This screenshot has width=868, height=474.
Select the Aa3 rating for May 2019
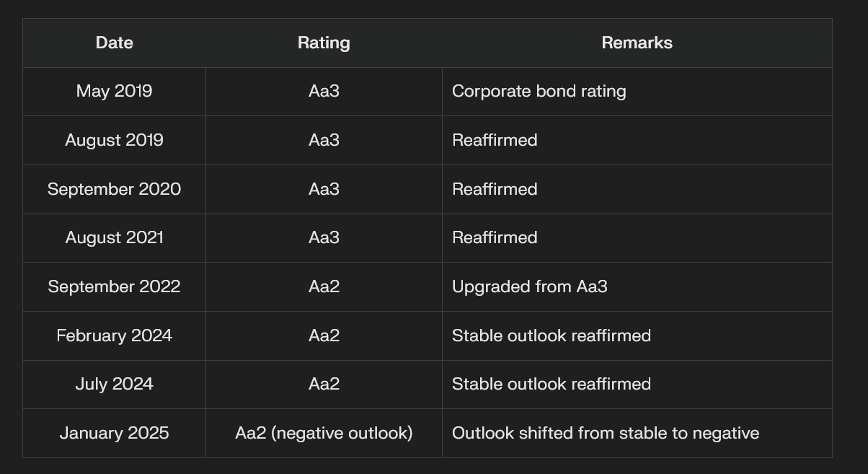pos(324,91)
